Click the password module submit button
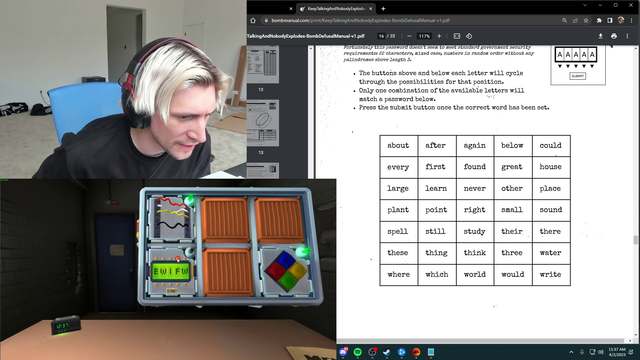Image resolution: width=640 pixels, height=360 pixels. 172,291
